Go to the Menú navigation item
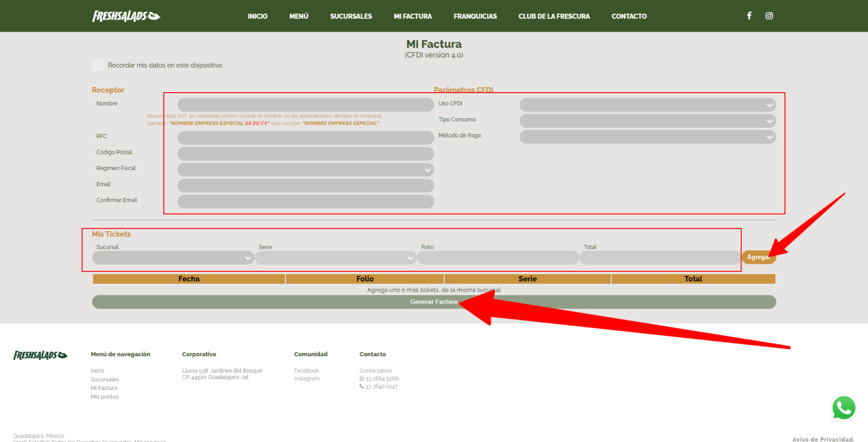The width and height of the screenshot is (868, 442). pos(299,16)
